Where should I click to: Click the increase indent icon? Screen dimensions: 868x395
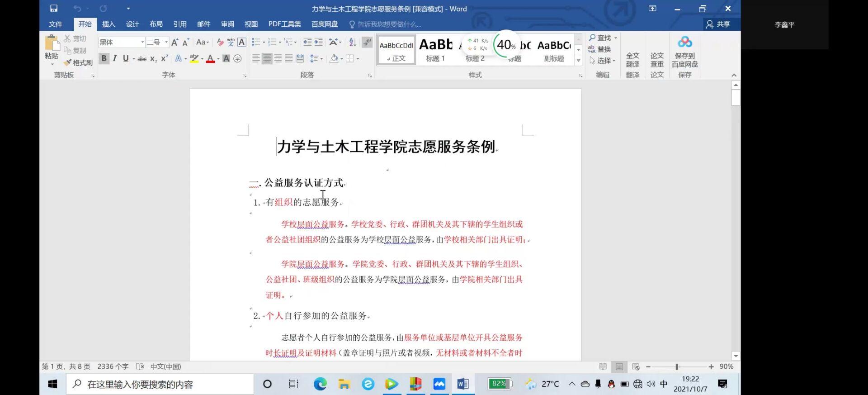click(x=319, y=42)
